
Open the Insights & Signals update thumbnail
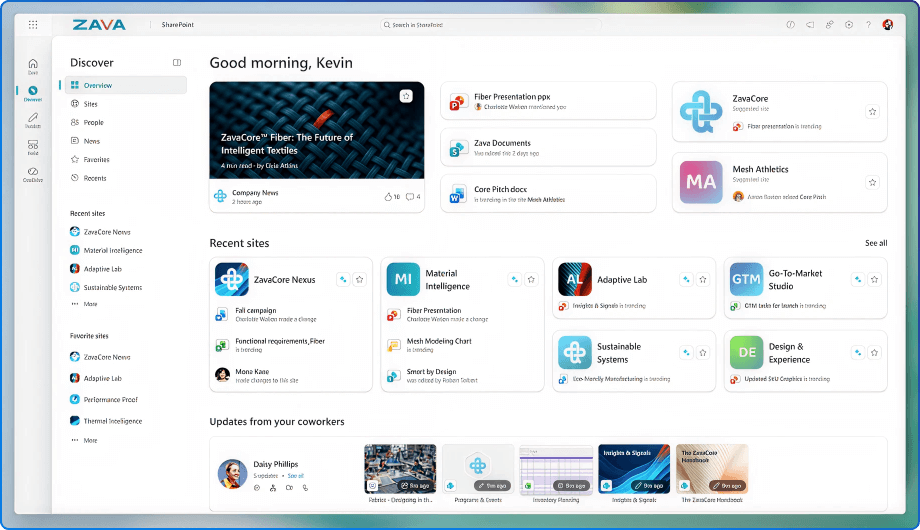(634, 468)
